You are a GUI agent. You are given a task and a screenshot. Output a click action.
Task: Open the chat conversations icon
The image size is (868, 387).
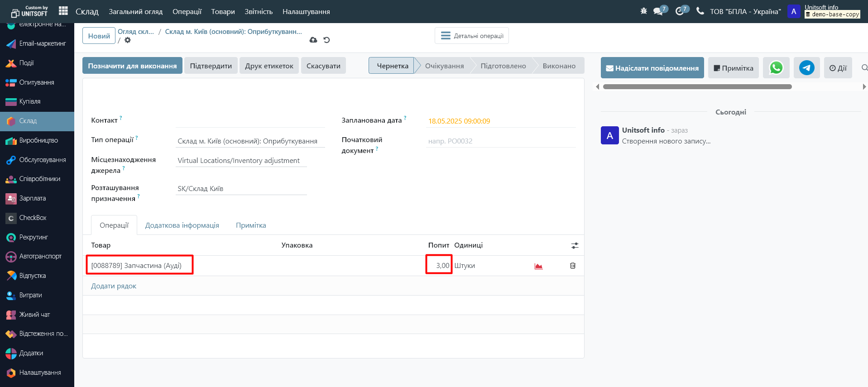tap(659, 11)
